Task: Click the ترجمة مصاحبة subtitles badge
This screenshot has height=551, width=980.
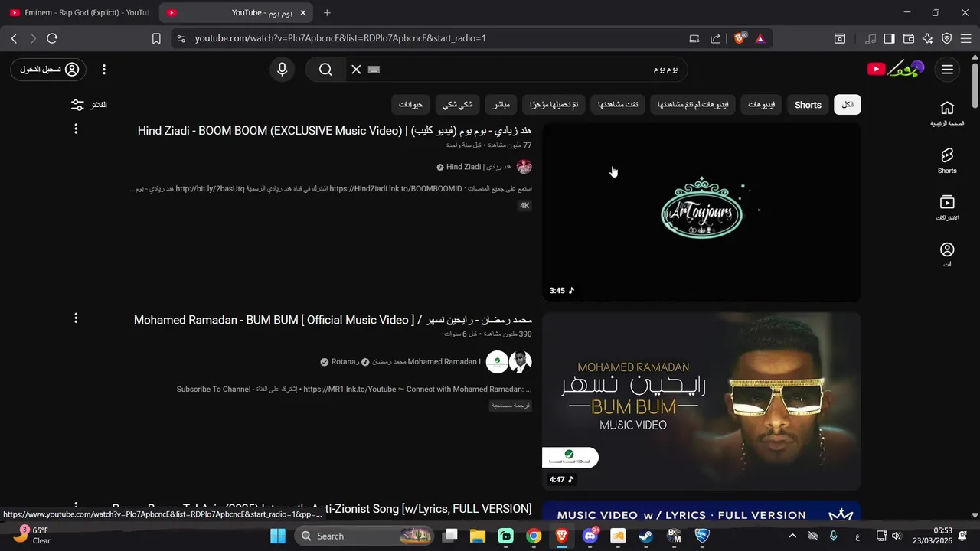Action: 511,406
